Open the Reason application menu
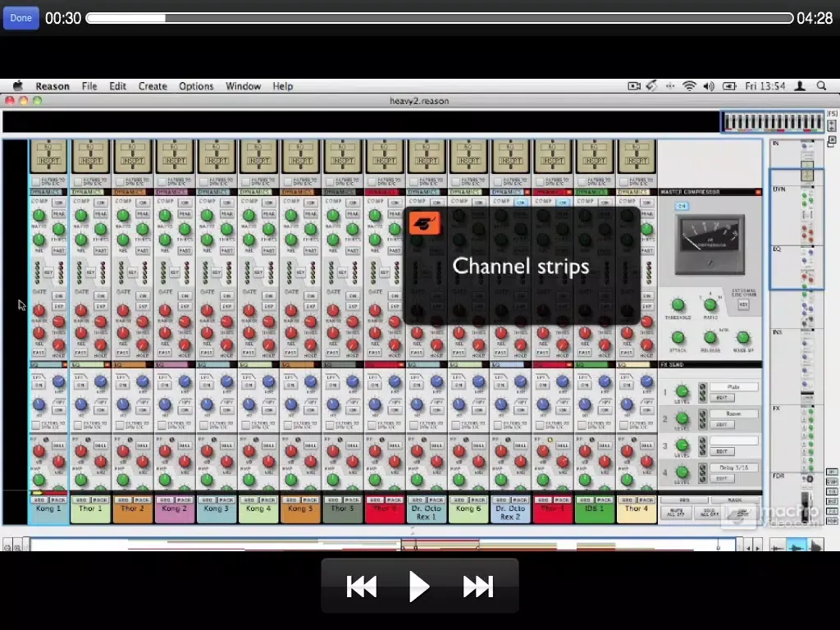This screenshot has height=630, width=840. (x=52, y=86)
